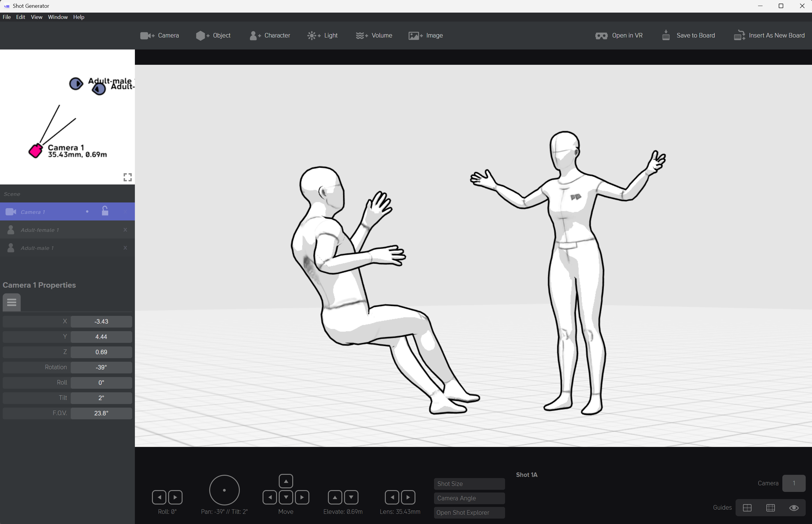The width and height of the screenshot is (812, 524).
Task: Add an Image to the scene
Action: coord(425,35)
